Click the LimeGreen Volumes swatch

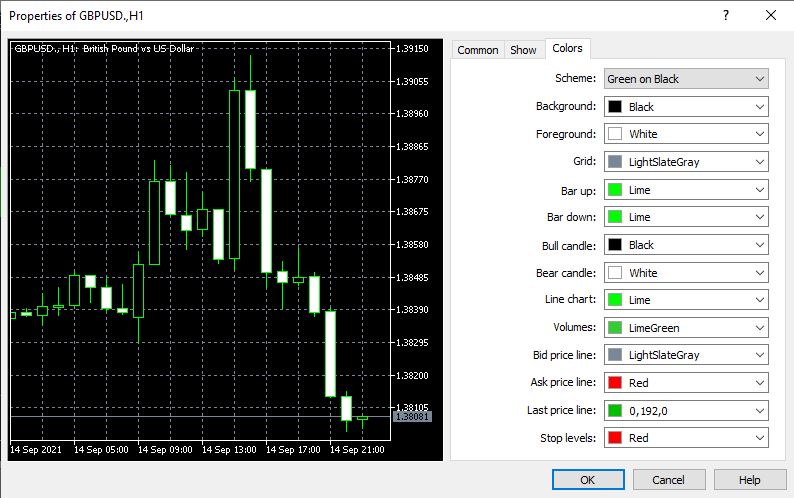[x=615, y=328]
